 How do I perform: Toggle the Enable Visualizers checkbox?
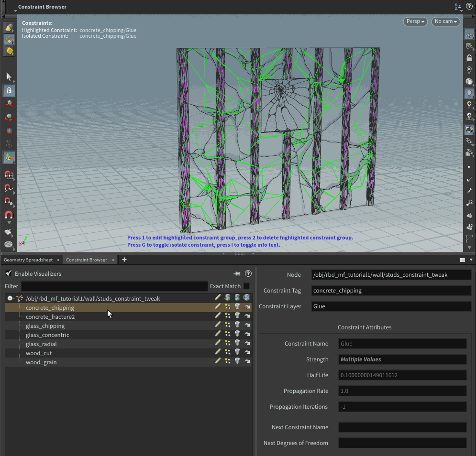pos(9,274)
